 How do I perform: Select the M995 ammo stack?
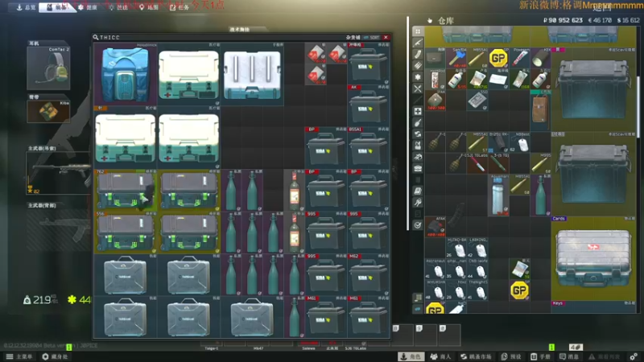(x=540, y=163)
